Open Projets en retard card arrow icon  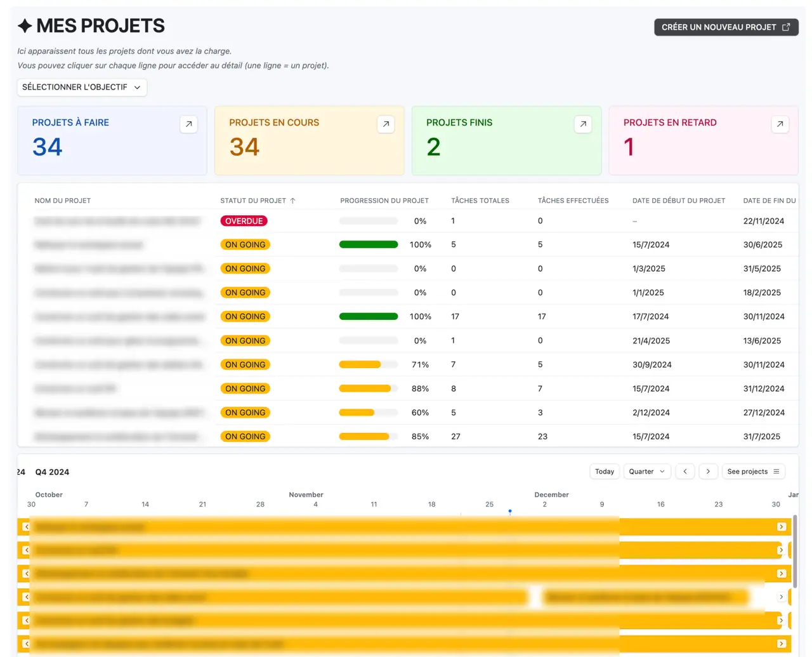pos(780,124)
